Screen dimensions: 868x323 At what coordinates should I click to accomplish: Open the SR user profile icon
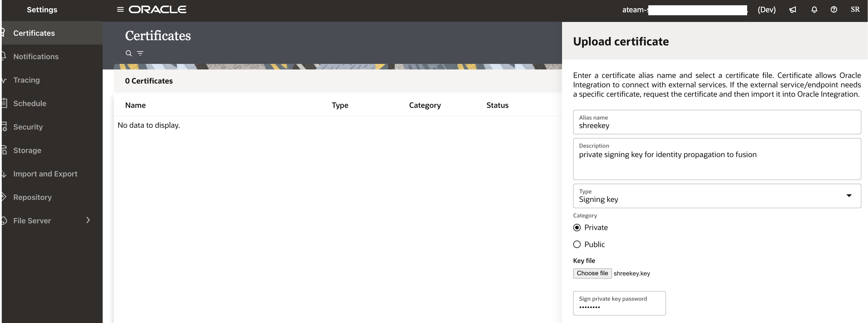point(855,9)
